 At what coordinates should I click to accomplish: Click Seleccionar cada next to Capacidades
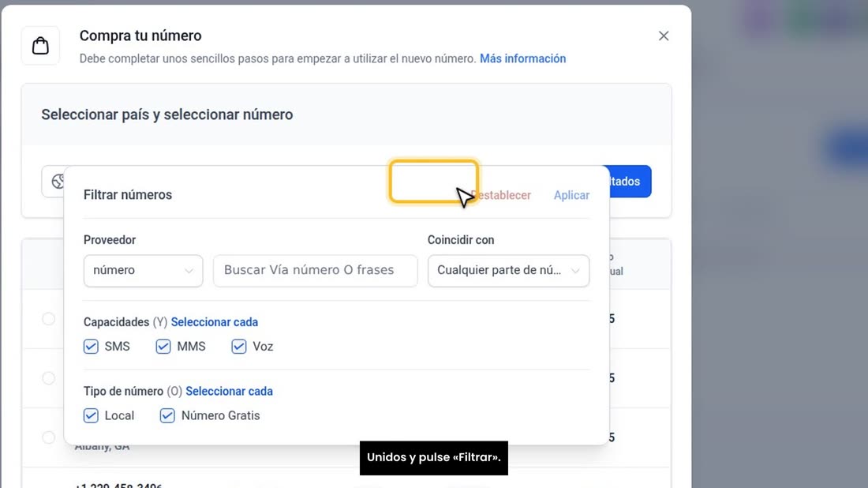click(214, 322)
